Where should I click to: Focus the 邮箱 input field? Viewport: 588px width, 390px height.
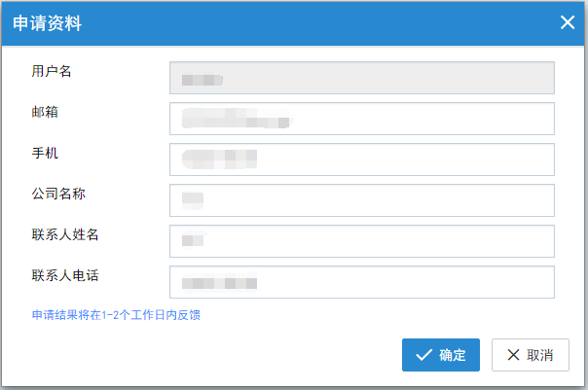[x=361, y=119]
